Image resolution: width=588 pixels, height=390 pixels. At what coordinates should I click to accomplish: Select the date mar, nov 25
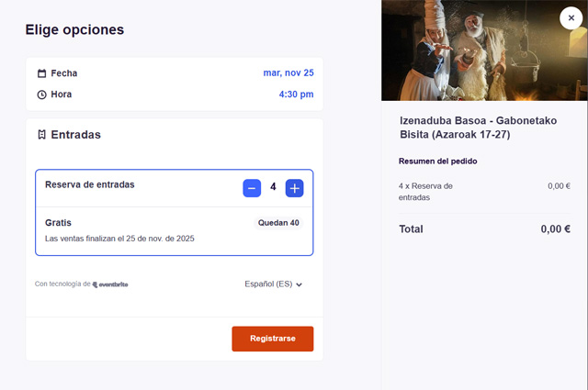click(x=288, y=73)
